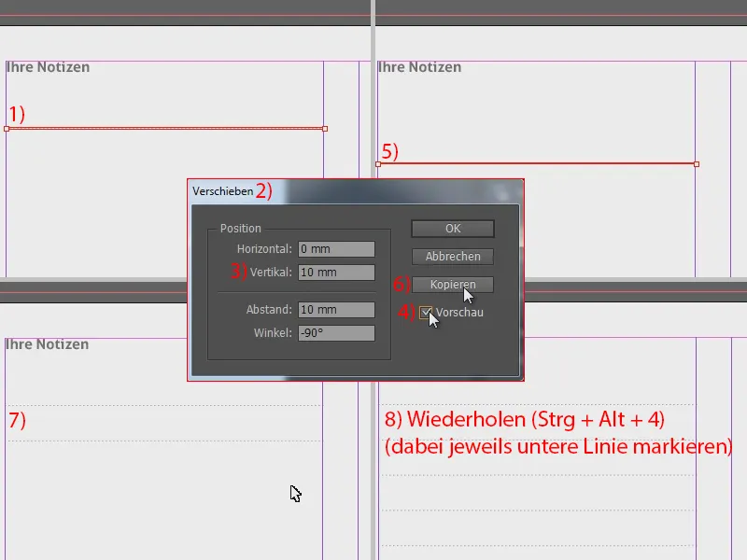The image size is (747, 560).
Task: Click the Ihre Notizen heading in the top-left page
Action: pos(48,67)
